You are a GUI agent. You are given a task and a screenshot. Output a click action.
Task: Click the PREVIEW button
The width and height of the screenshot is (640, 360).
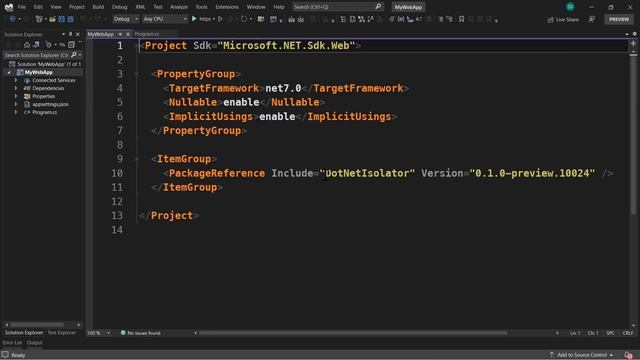(x=619, y=19)
